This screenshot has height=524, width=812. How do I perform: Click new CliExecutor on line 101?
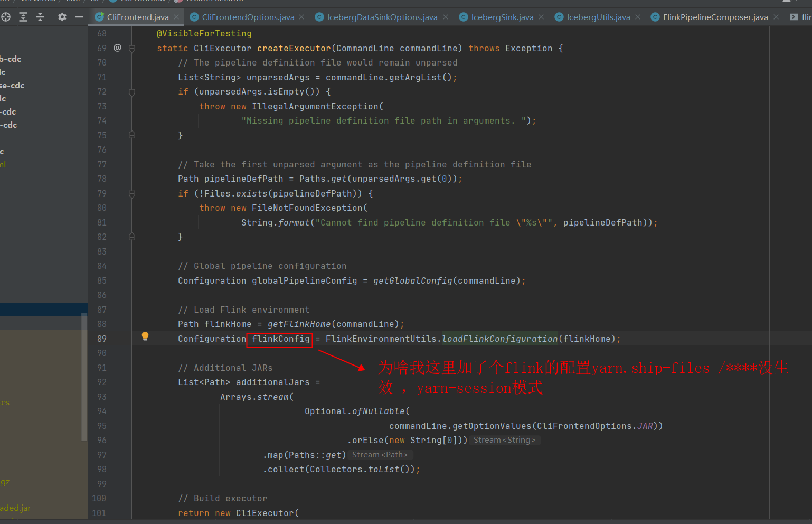(254, 513)
